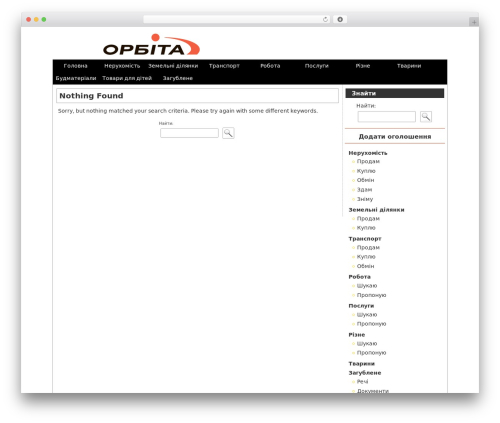Open sidebar Транспорт category heading
Image resolution: width=500 pixels, height=423 pixels.
pos(365,239)
